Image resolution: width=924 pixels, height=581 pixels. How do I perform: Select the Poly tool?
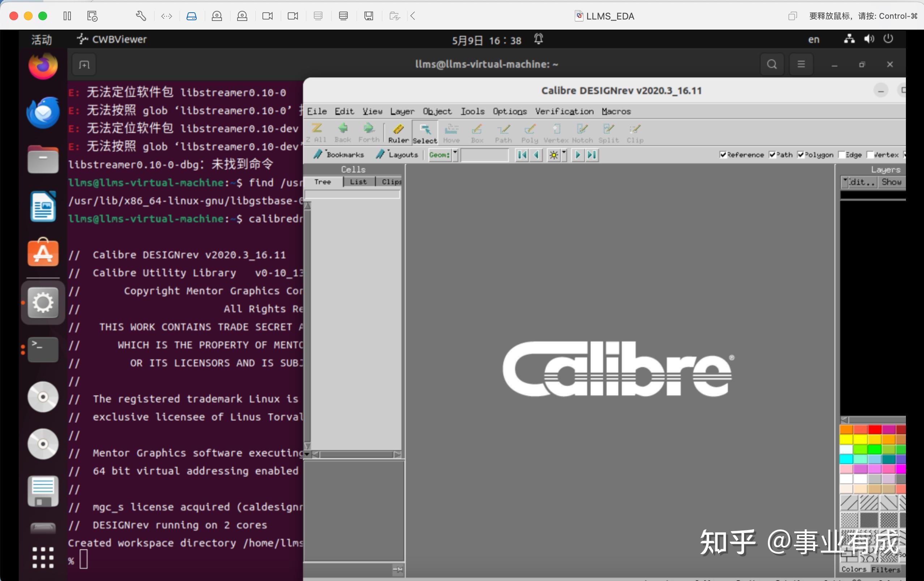[530, 133]
